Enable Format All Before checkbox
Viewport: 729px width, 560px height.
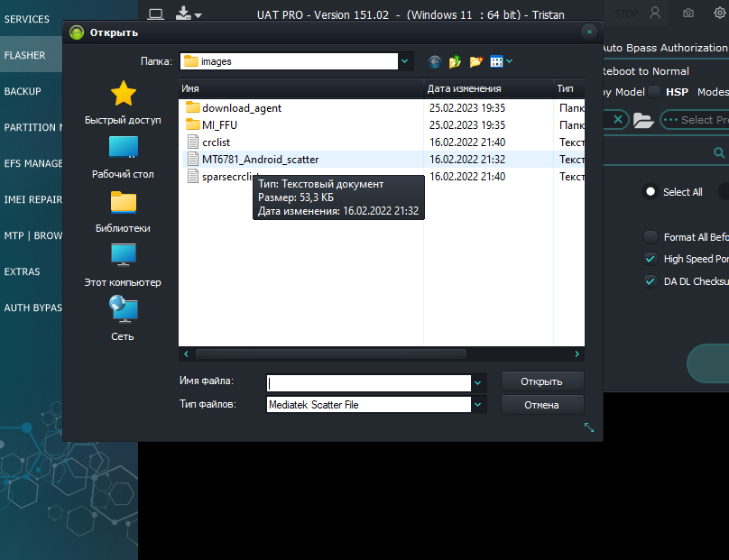[651, 237]
